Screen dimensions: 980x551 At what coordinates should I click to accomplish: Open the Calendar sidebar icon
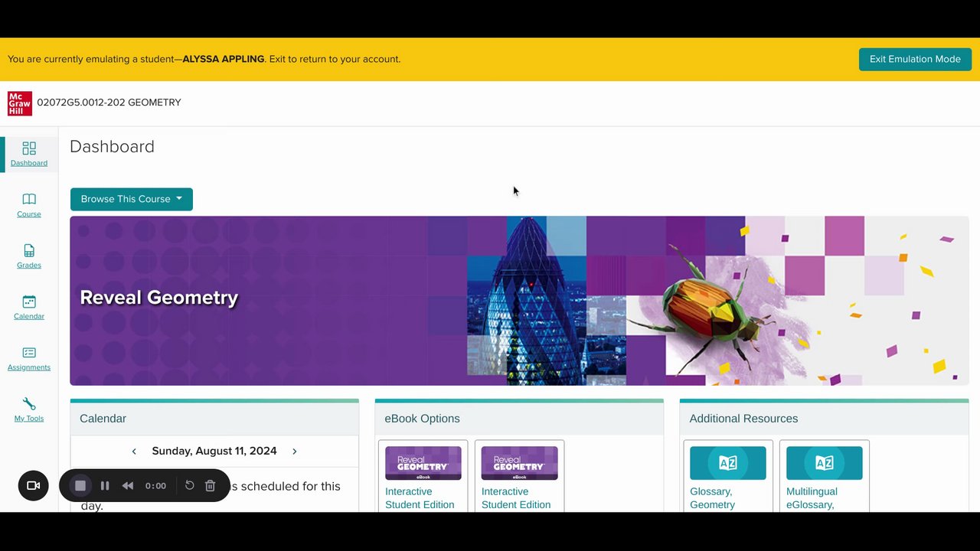tap(29, 302)
